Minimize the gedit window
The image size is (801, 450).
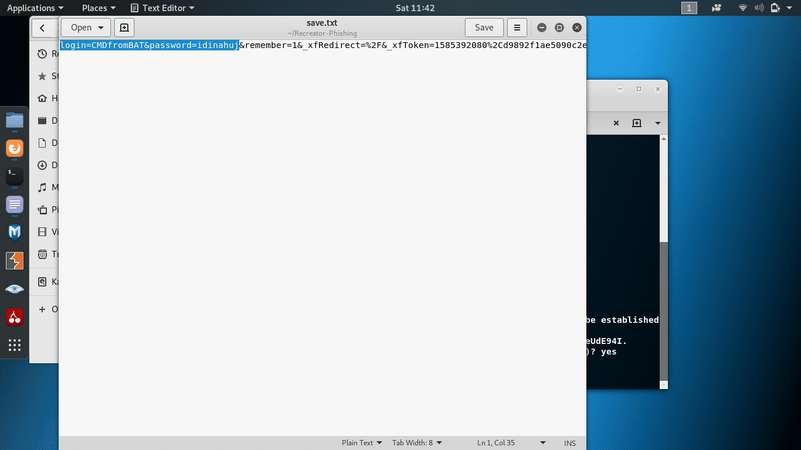click(x=541, y=28)
